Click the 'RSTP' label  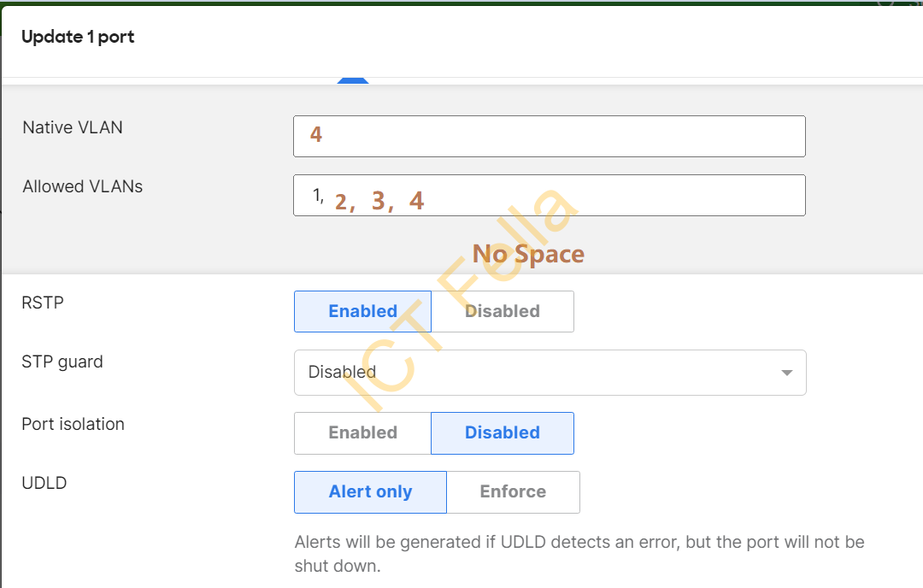[43, 303]
